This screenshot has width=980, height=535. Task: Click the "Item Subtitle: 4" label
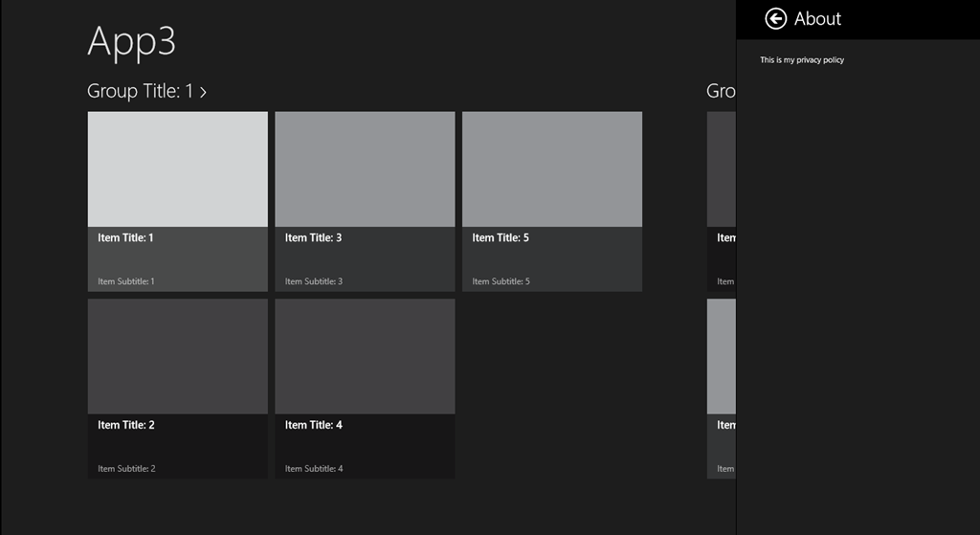coord(314,469)
